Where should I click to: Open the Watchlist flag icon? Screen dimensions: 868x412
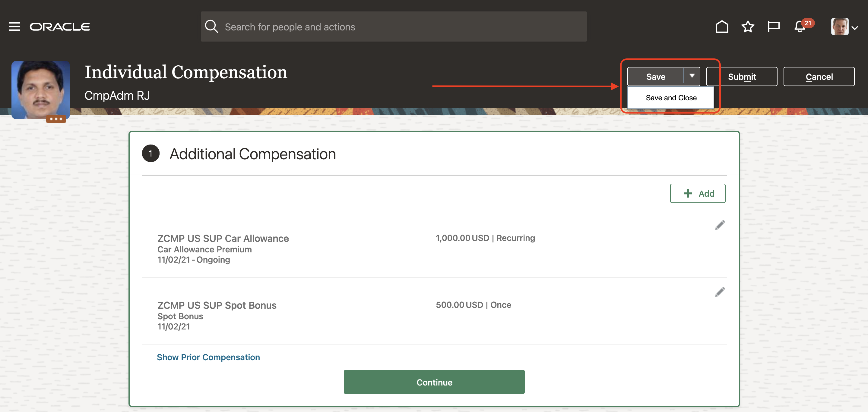tap(773, 27)
